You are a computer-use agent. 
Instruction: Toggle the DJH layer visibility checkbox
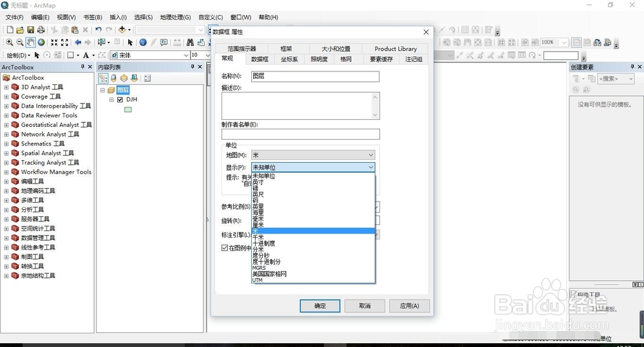click(x=120, y=100)
